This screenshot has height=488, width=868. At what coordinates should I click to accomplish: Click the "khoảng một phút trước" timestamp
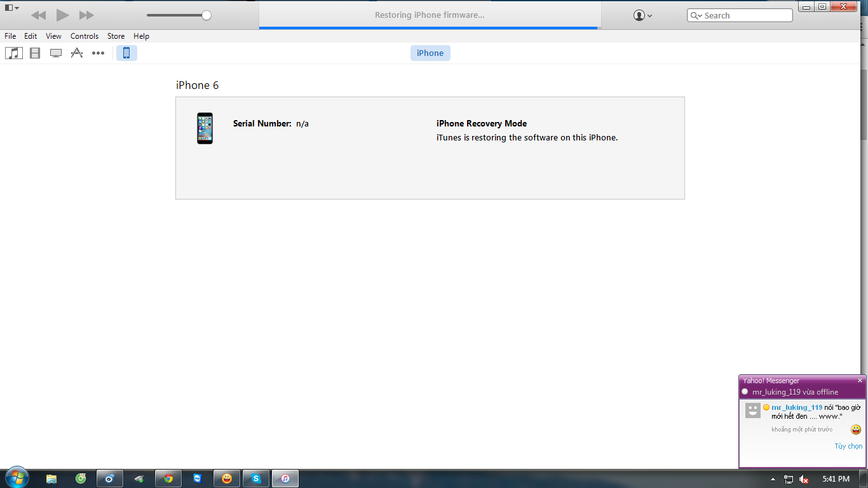(x=802, y=430)
